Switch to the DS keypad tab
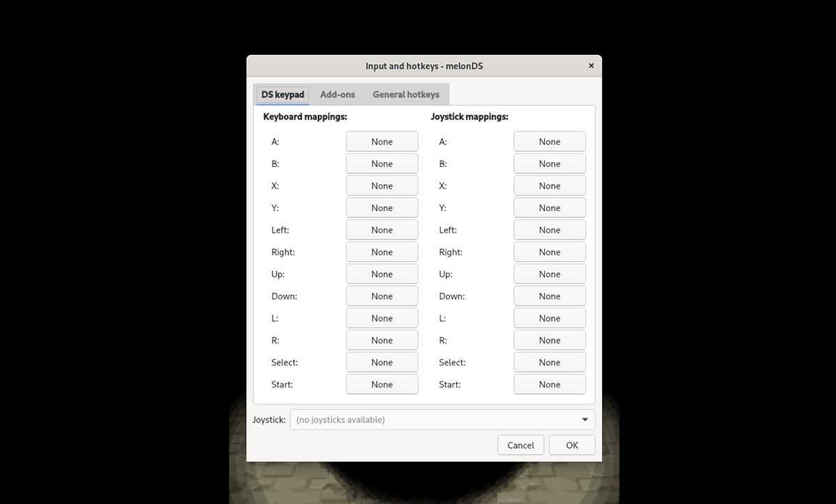The image size is (836, 504). tap(282, 95)
